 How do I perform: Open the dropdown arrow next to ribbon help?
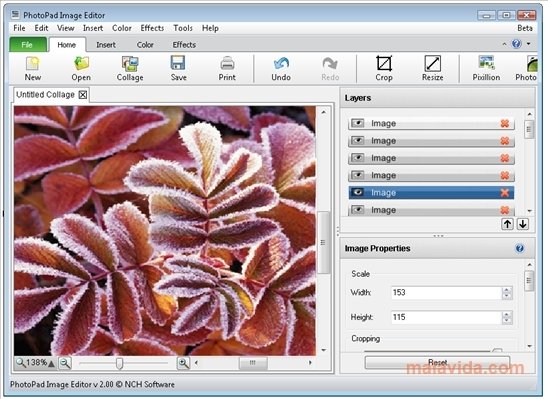[x=528, y=44]
